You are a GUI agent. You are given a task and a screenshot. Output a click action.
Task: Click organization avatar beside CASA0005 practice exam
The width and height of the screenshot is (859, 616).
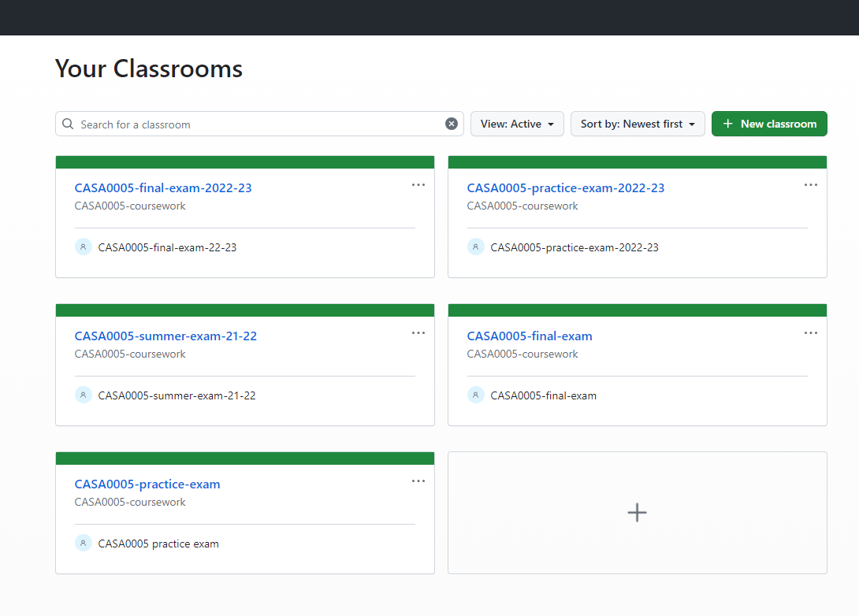pyautogui.click(x=84, y=543)
